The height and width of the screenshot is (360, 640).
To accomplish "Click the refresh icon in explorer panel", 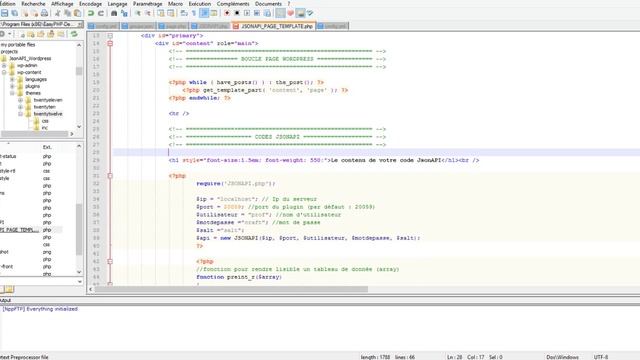I will click(74, 34).
